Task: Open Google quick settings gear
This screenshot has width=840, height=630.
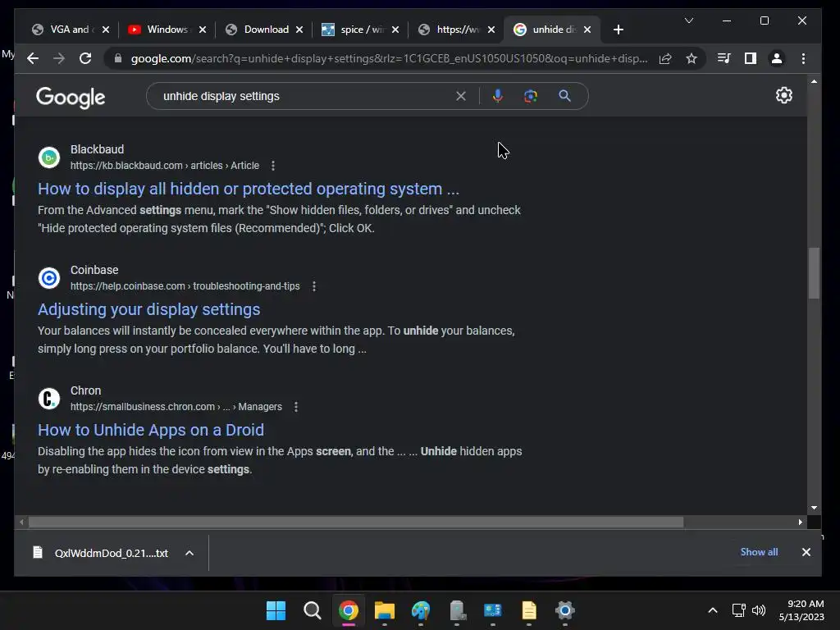Action: [x=783, y=95]
